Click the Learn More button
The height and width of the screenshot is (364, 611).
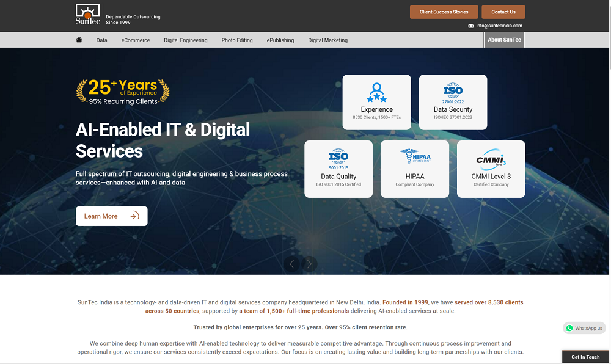[x=111, y=216]
